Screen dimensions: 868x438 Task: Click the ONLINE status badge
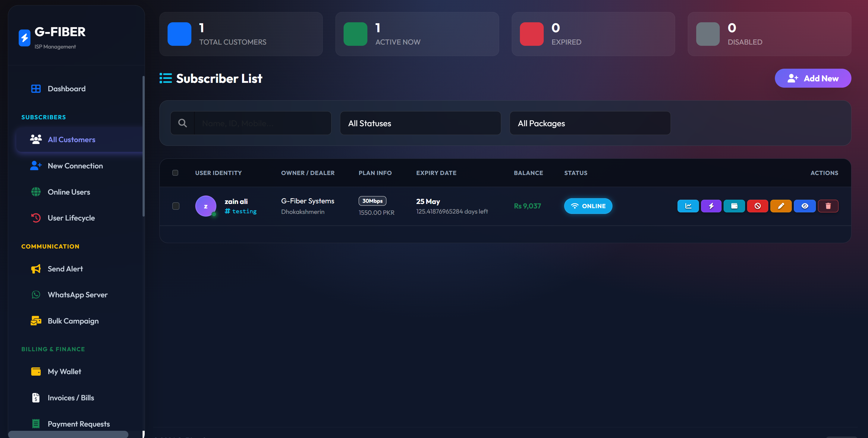[x=588, y=206]
